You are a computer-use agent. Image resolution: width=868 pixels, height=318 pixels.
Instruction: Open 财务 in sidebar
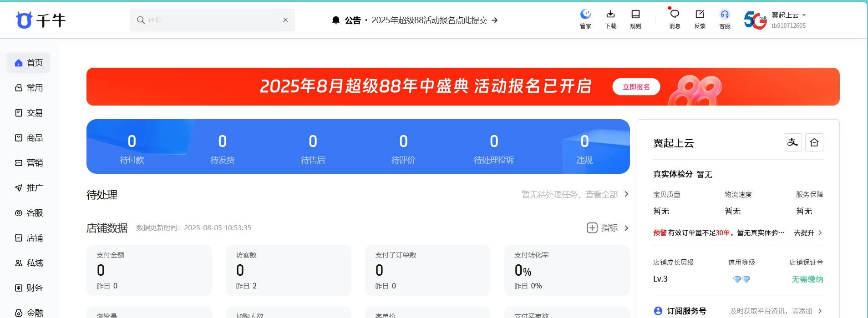click(x=28, y=288)
